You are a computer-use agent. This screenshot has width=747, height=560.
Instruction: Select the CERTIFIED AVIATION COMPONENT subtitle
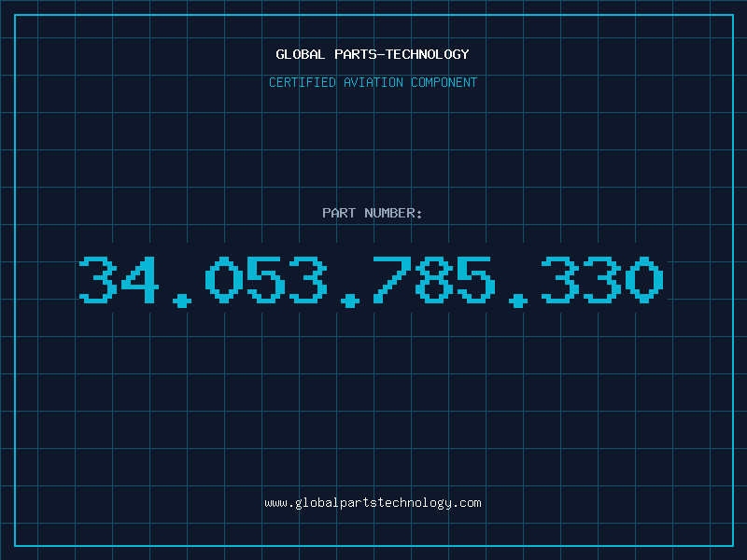click(x=373, y=82)
